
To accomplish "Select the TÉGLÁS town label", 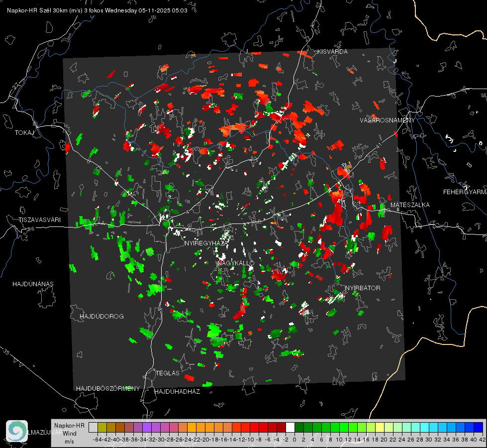I will click(x=168, y=373).
